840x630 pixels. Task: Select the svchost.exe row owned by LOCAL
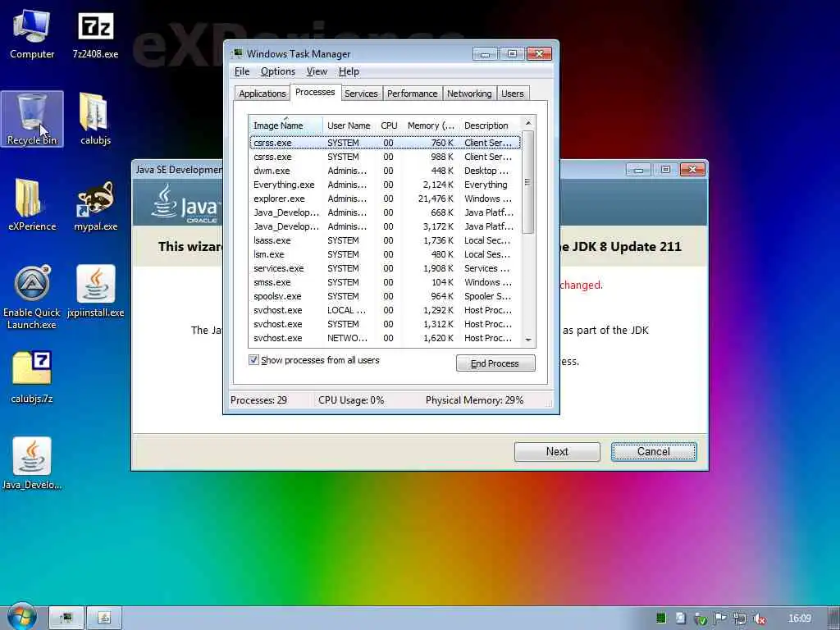click(x=385, y=310)
